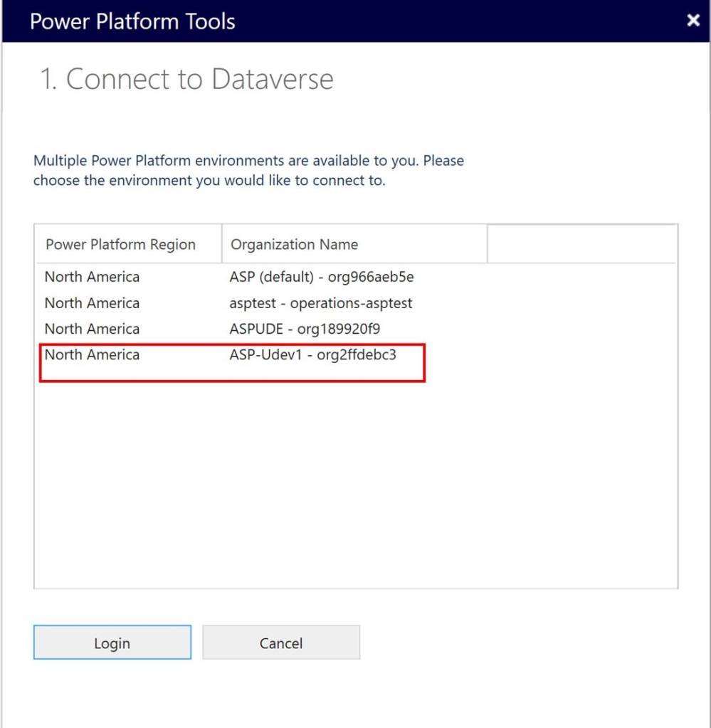Click North America cell in asptest row
Screen dimensions: 711x728
click(x=92, y=303)
